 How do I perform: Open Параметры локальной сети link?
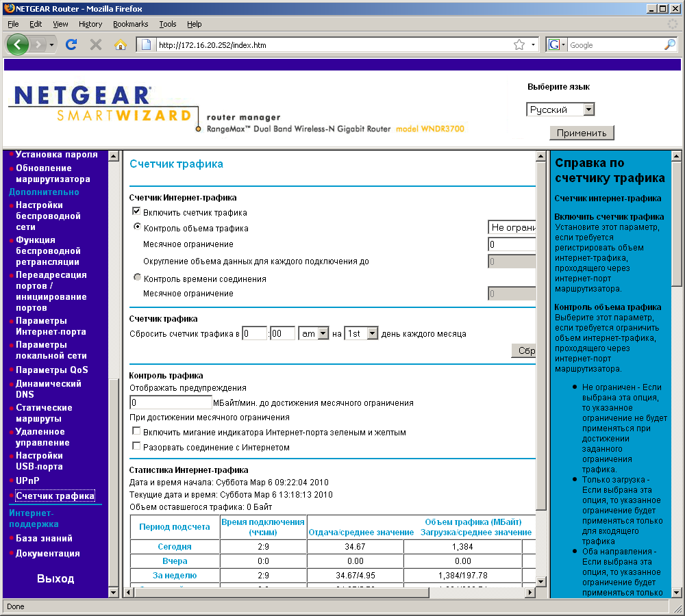pyautogui.click(x=51, y=350)
